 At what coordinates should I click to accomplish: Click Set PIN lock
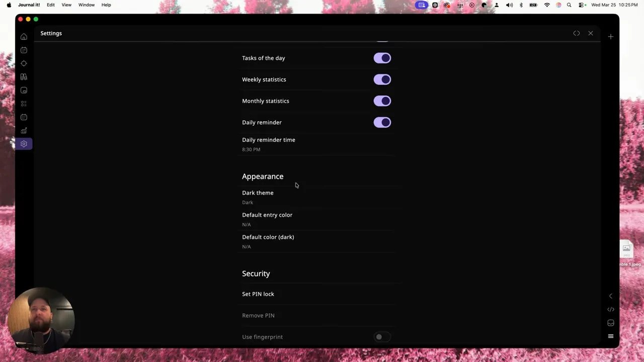[258, 294]
